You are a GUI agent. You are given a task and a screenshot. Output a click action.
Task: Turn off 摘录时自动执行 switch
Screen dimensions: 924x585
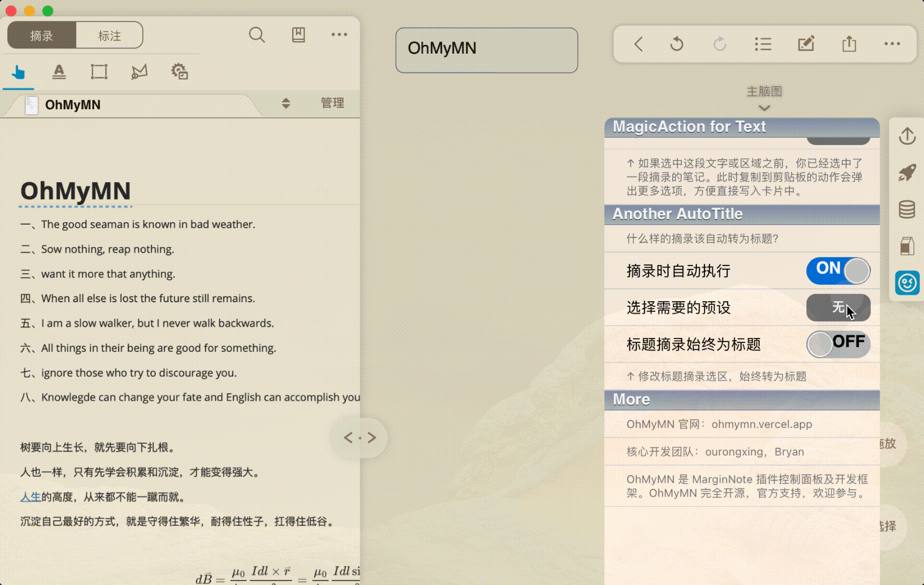[x=838, y=271]
